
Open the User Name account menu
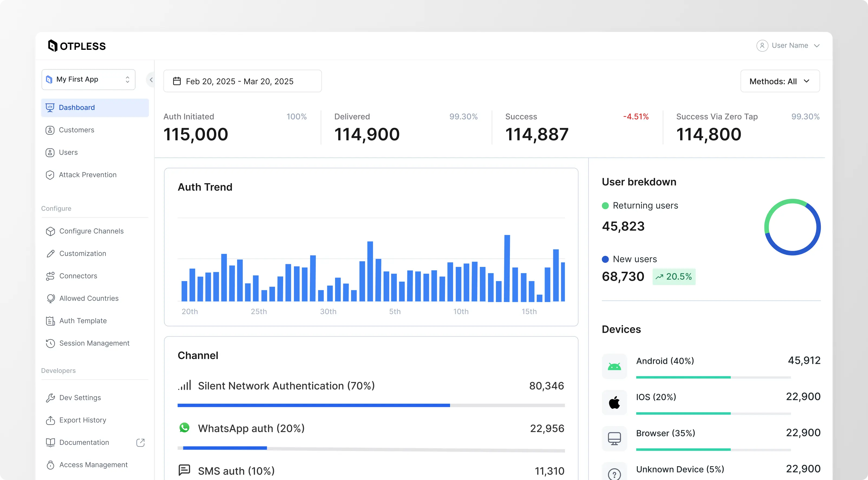[x=788, y=45]
